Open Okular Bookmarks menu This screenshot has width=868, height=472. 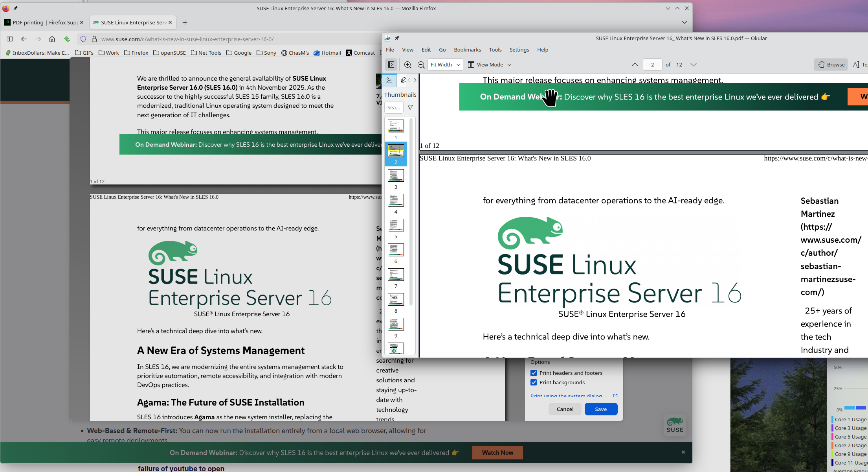[467, 50]
